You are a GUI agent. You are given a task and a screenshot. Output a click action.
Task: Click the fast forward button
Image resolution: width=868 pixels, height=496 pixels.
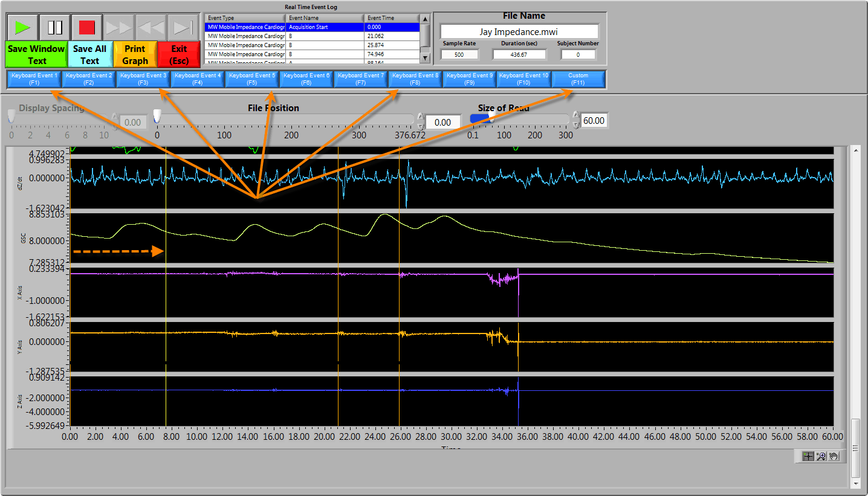click(118, 27)
